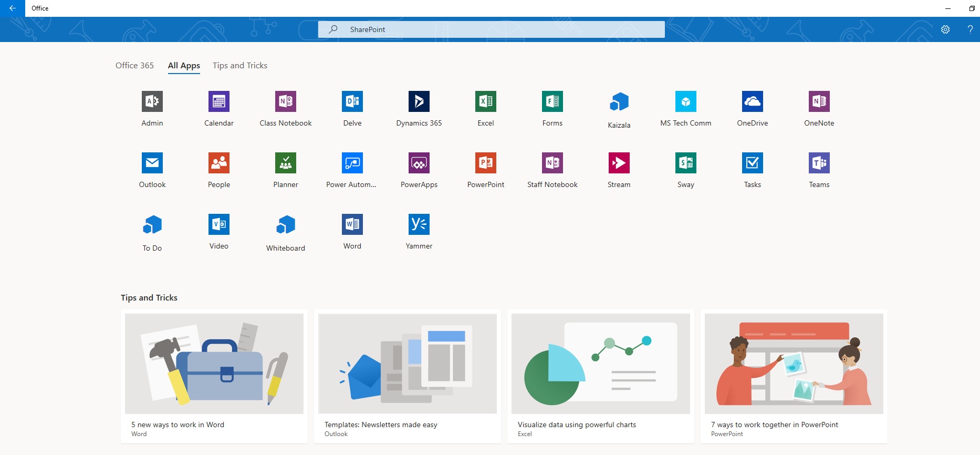Click 'Templates: Newsletters made easy' title
Image resolution: width=980 pixels, height=455 pixels.
click(381, 425)
